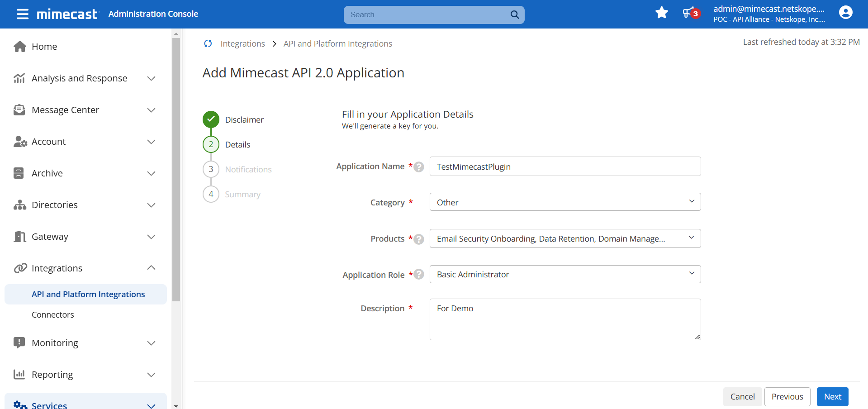
Task: Click the Message Center envelope icon
Action: [x=19, y=110]
